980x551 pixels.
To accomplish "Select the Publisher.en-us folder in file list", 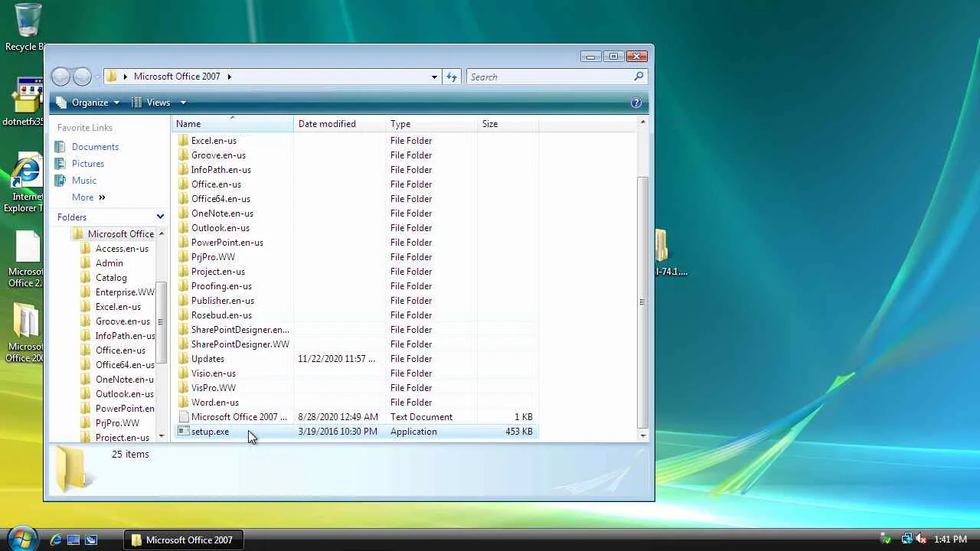I will (x=222, y=301).
